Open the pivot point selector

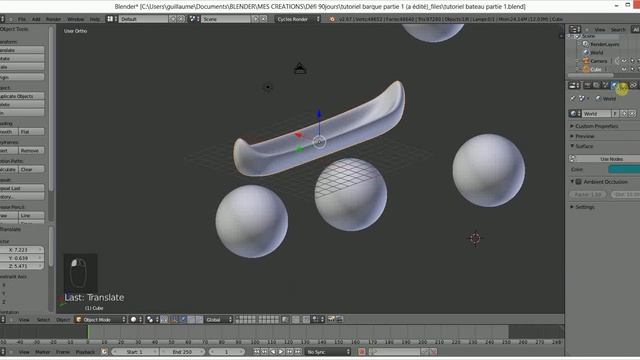[152, 320]
